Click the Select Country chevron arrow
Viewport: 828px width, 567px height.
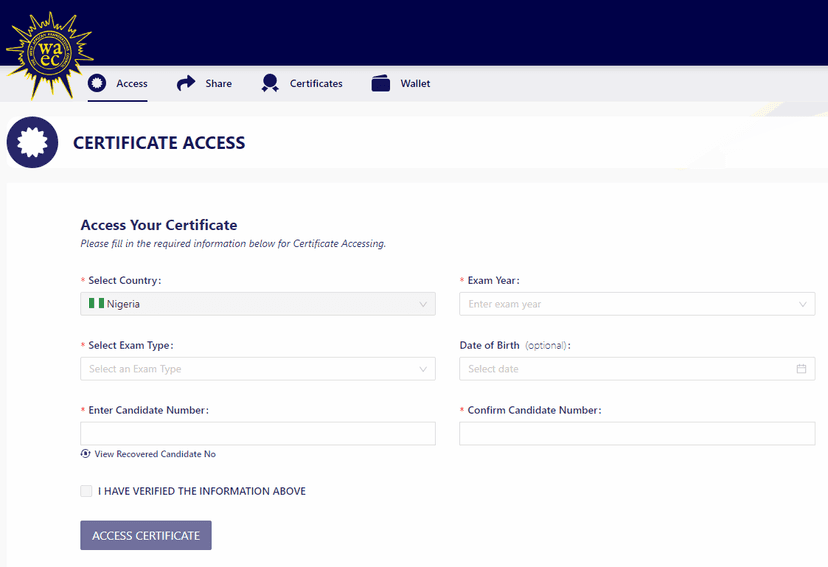pyautogui.click(x=423, y=304)
